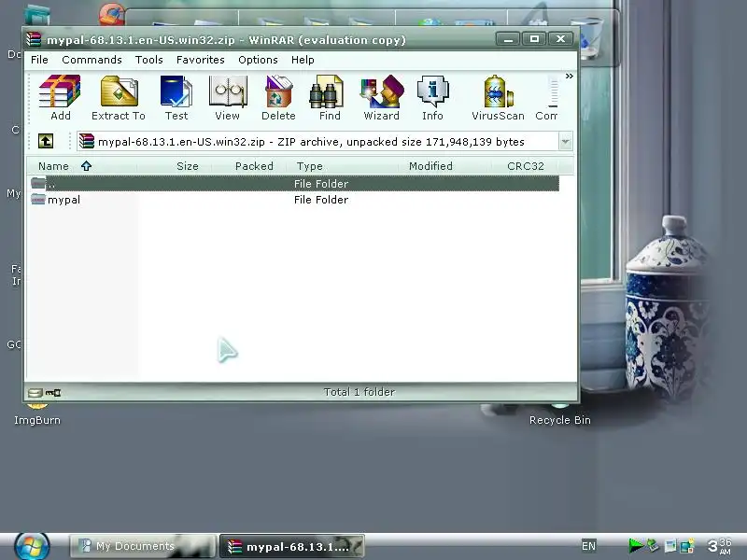Show archive Info
This screenshot has width=747, height=560.
(x=432, y=98)
